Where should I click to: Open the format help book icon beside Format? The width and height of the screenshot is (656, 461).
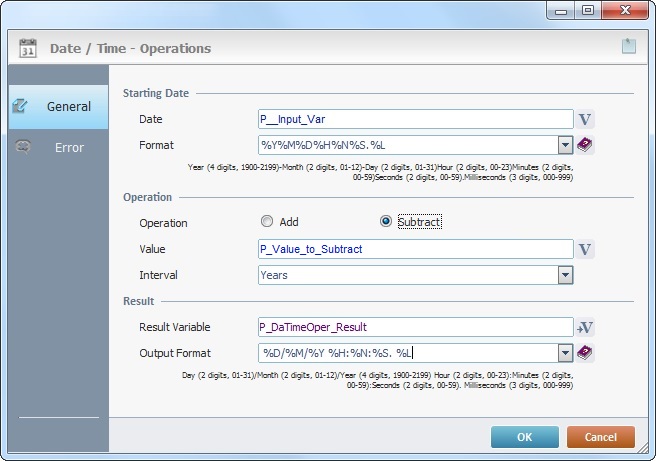tap(586, 145)
